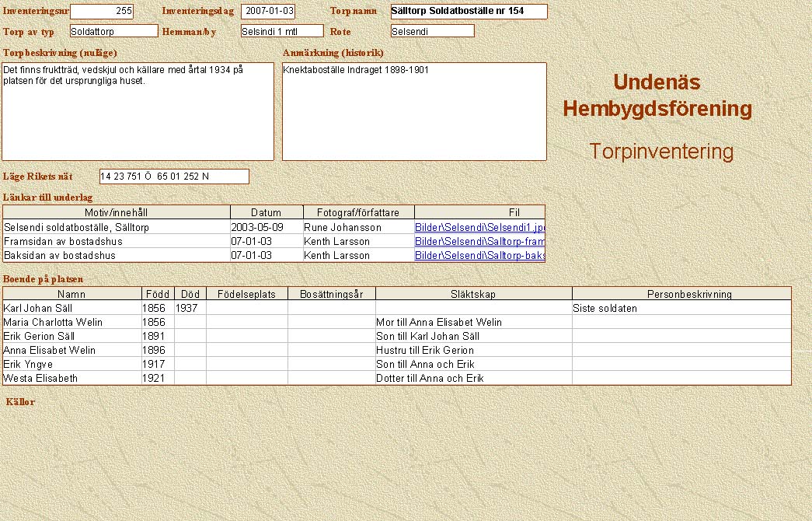
Task: Click the Släktskap column header
Action: click(x=473, y=295)
